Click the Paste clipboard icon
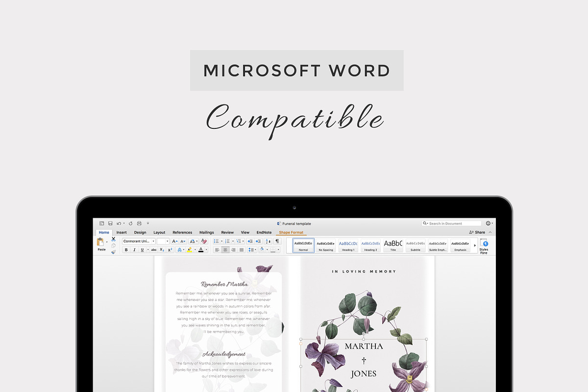This screenshot has height=392, width=588. click(x=100, y=242)
